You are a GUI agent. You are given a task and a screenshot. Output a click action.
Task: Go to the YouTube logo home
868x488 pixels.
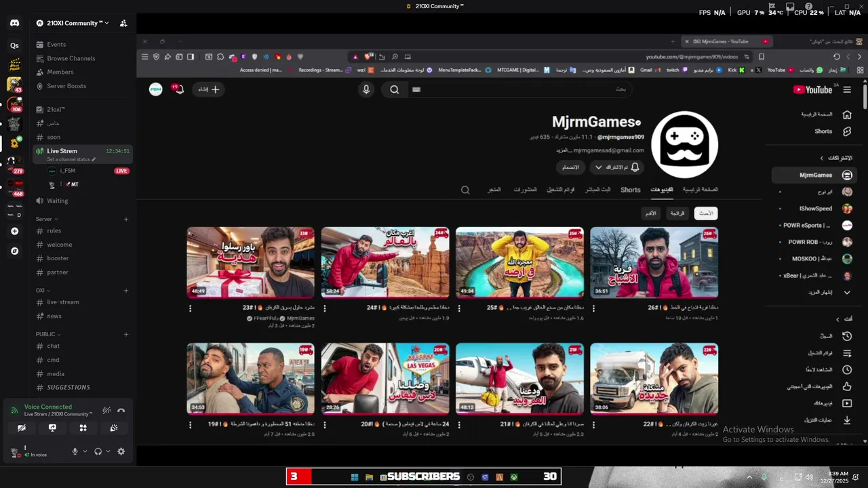click(812, 89)
